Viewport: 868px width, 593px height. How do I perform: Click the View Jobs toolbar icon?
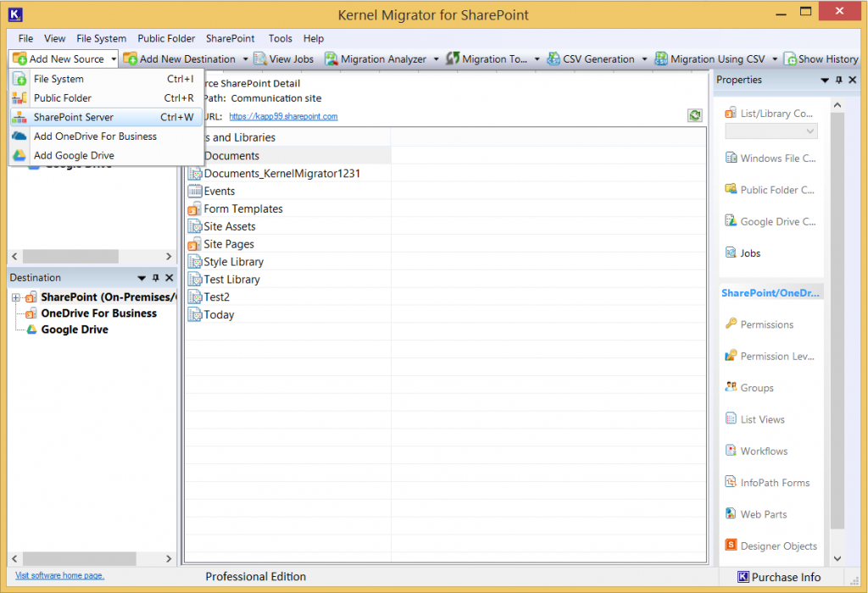(284, 59)
